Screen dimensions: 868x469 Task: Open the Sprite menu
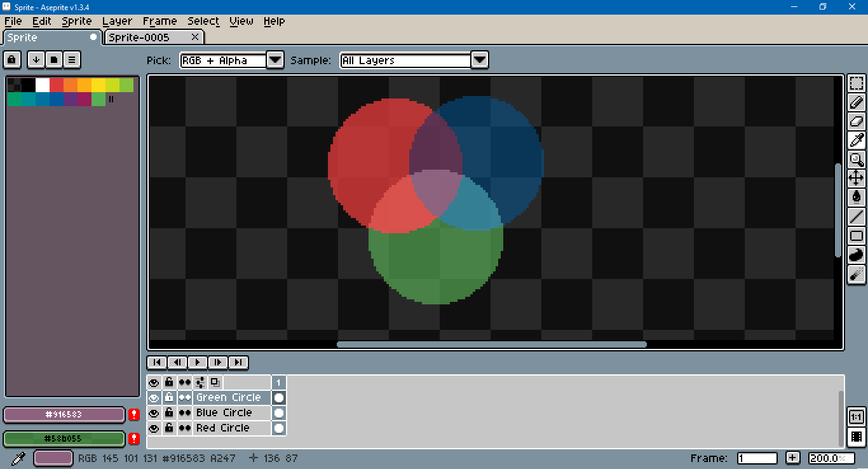click(x=77, y=21)
